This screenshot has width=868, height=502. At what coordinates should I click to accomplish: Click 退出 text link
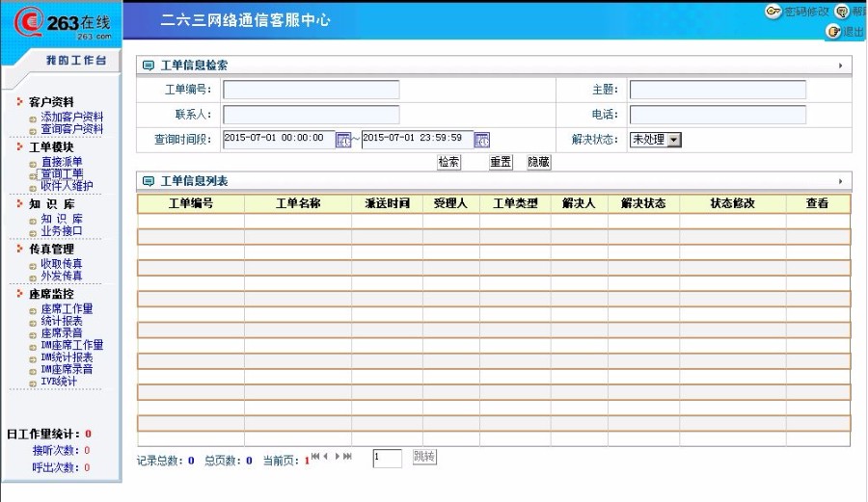(x=854, y=32)
